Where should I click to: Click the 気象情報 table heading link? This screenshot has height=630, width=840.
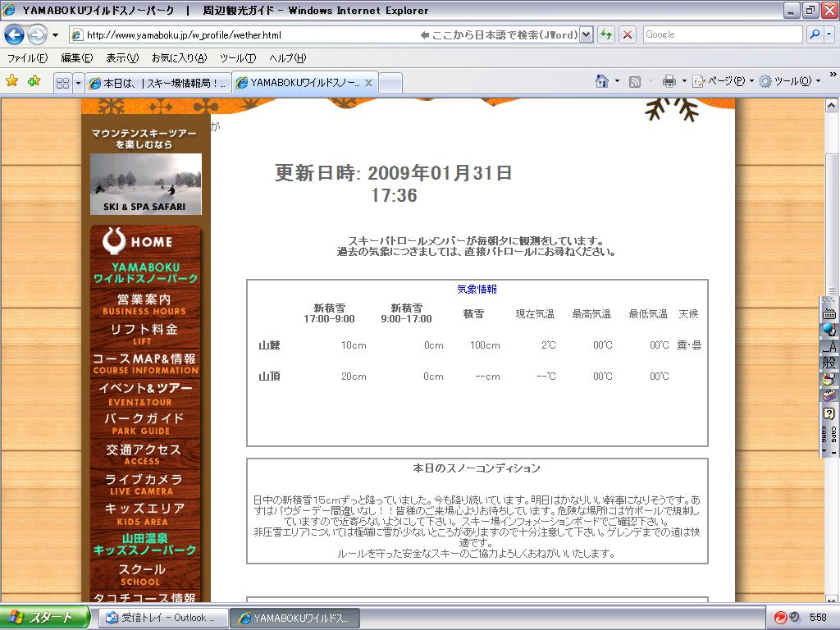click(477, 290)
